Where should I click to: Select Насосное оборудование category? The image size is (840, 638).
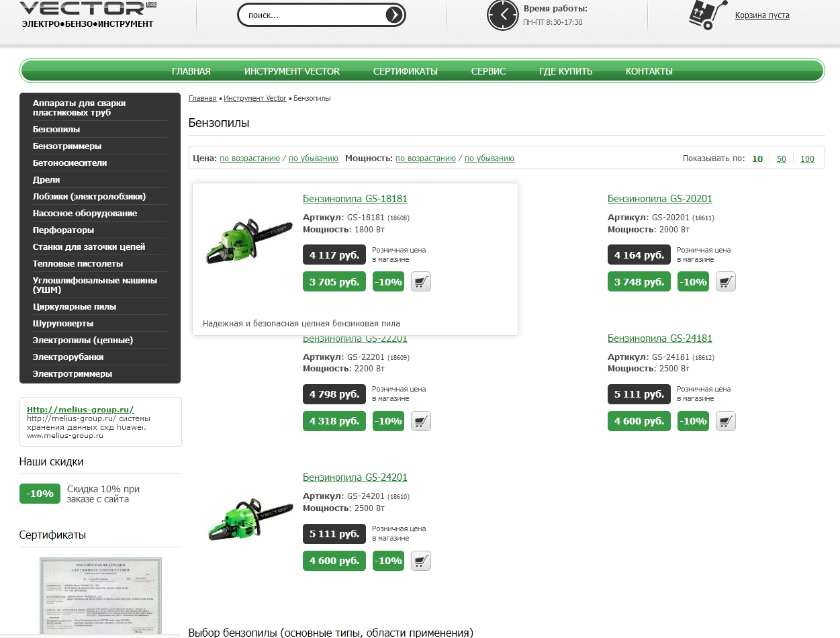coord(85,213)
